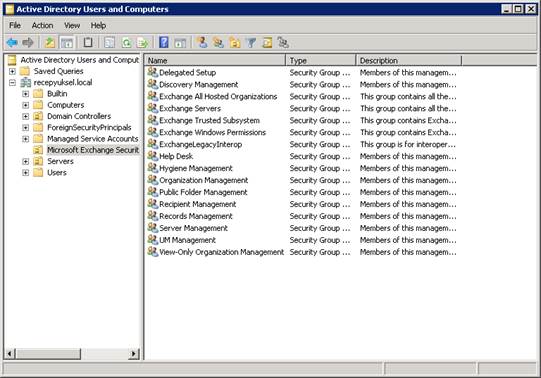Select the Recipient Management group
This screenshot has width=541, height=378.
click(198, 204)
